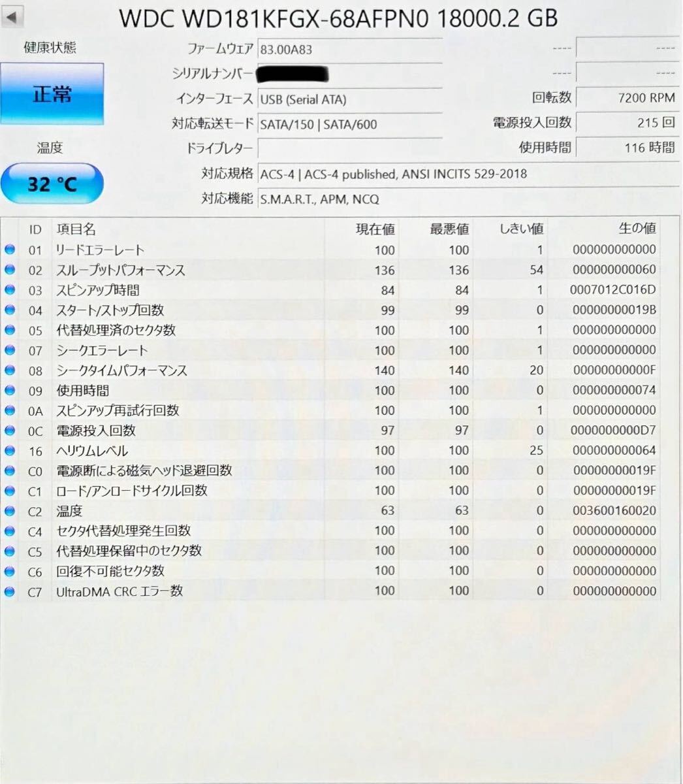This screenshot has width=683, height=784.
Task: Select the スループットパフォーマンス row name
Action: (x=121, y=270)
